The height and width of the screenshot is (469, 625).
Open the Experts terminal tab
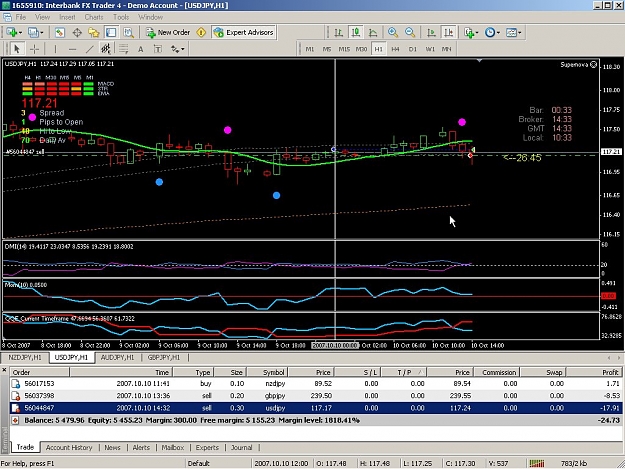pos(207,447)
